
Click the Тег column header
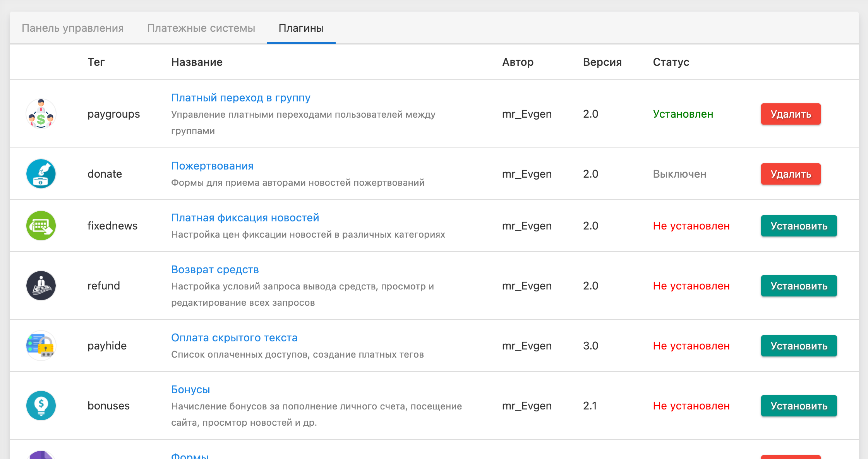96,62
